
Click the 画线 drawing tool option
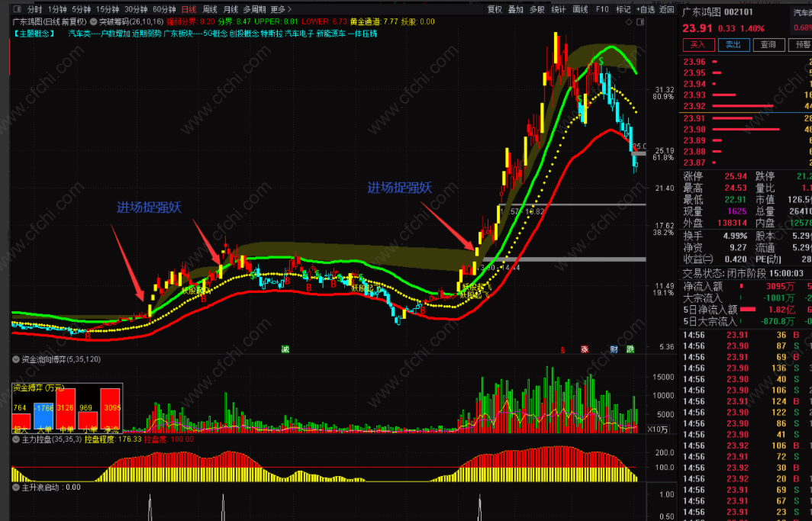point(580,9)
